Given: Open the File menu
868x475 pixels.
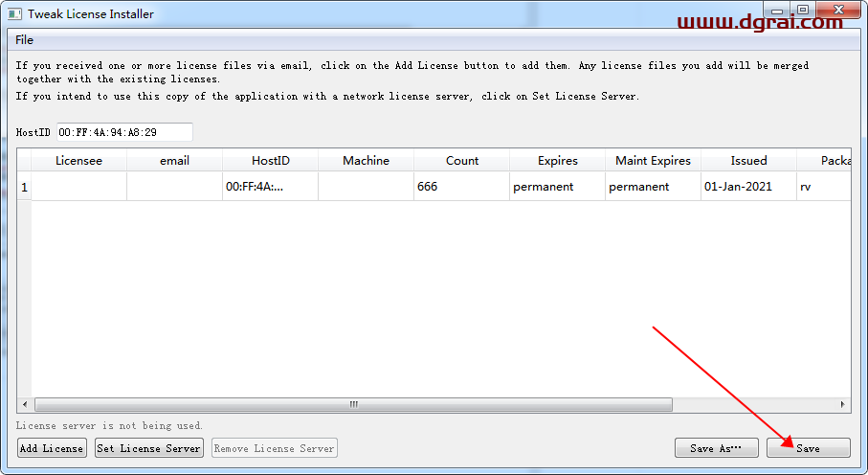Looking at the screenshot, I should (24, 40).
